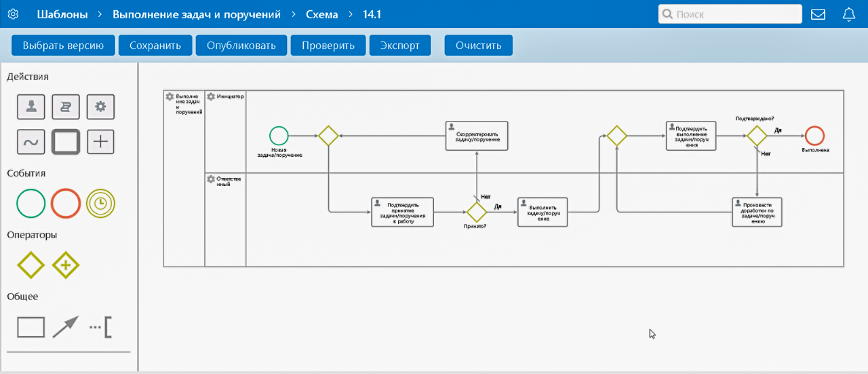The image size is (868, 374).
Task: Select the tilde wave action in the palette
Action: point(31,142)
